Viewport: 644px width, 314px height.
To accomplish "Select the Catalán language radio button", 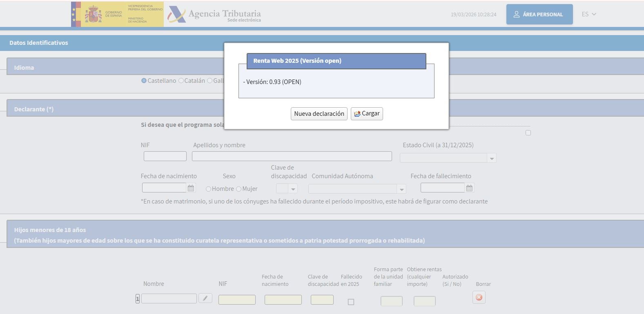I will coord(181,81).
